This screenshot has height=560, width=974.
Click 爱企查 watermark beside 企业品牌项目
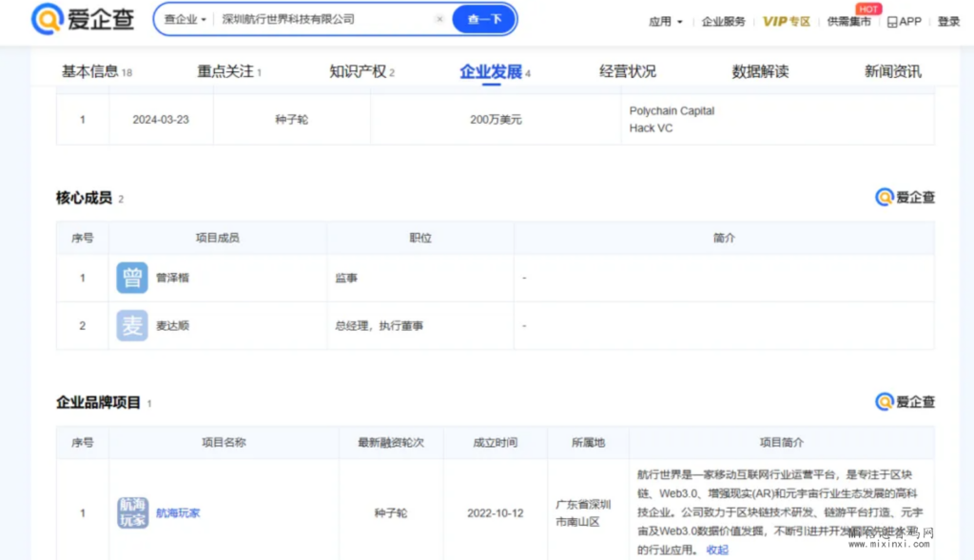coord(905,402)
